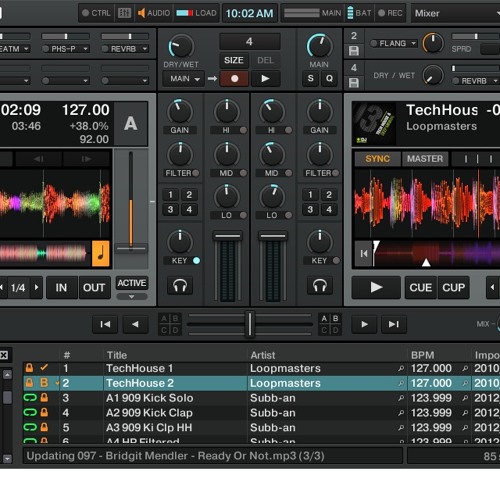Open the REVRB effect dropdown in the left FX unit
Screen dimensions: 500x500
pyautogui.click(x=145, y=49)
